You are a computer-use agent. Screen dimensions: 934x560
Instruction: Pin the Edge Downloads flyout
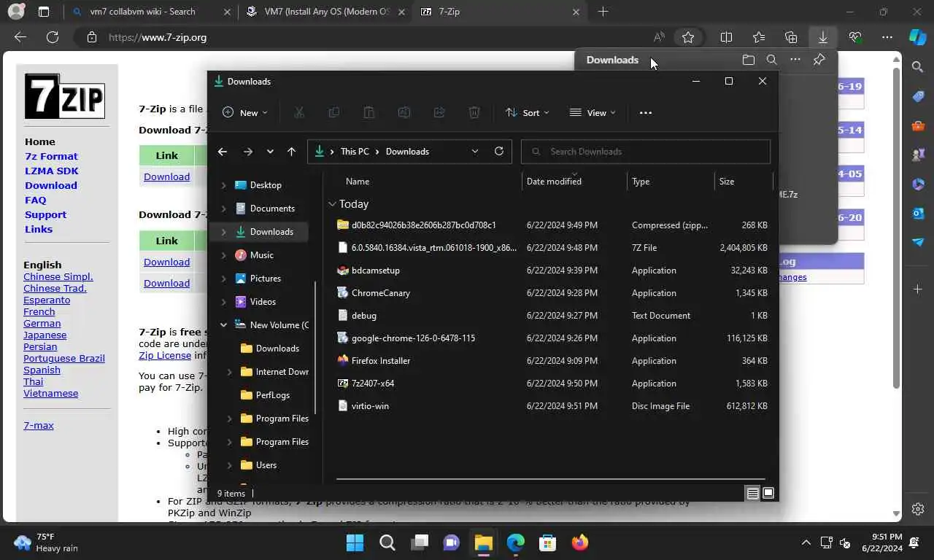coord(819,60)
